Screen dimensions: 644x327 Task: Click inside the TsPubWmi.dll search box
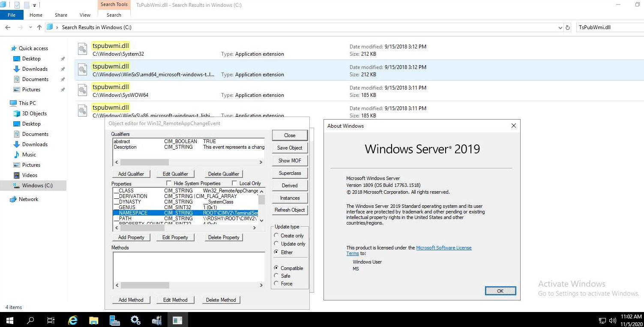point(609,27)
